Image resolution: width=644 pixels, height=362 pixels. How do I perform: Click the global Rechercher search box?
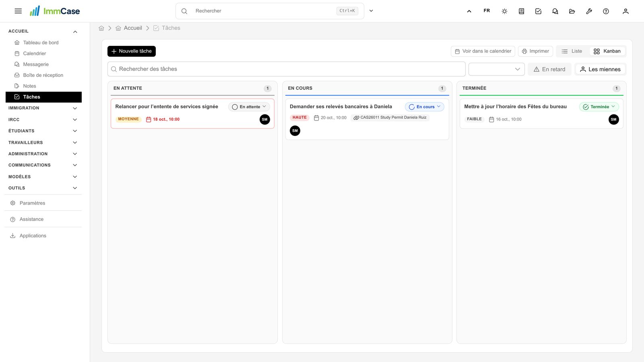tap(270, 11)
